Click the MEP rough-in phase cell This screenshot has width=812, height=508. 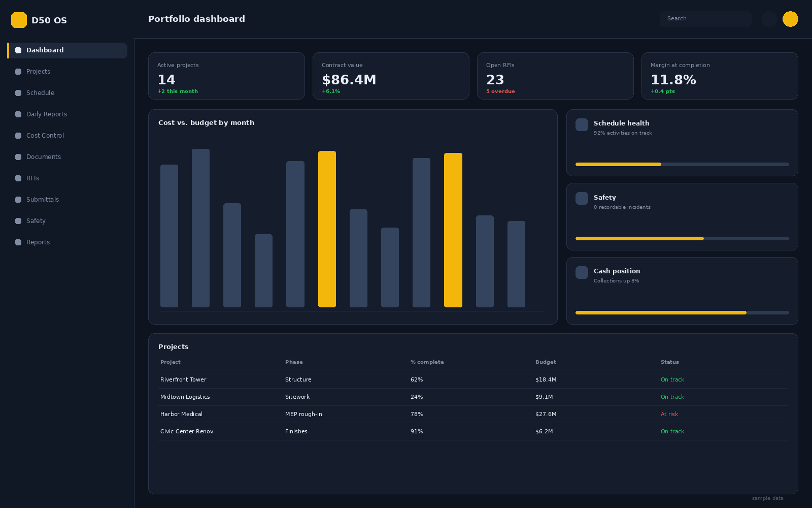click(303, 415)
